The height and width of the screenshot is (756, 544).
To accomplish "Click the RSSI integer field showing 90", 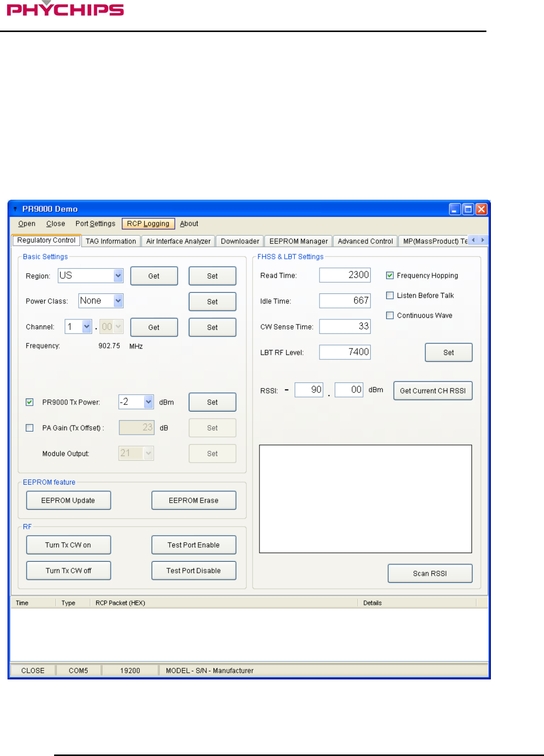I will point(309,390).
